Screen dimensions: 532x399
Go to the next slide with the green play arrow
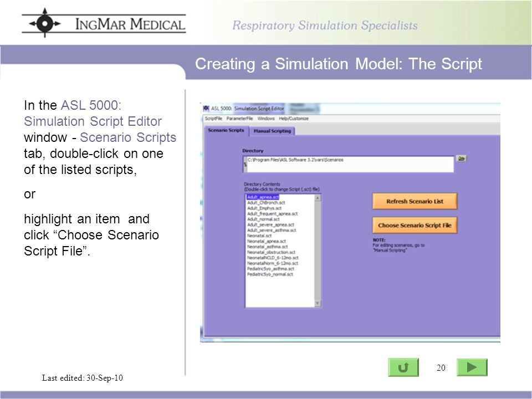(472, 367)
